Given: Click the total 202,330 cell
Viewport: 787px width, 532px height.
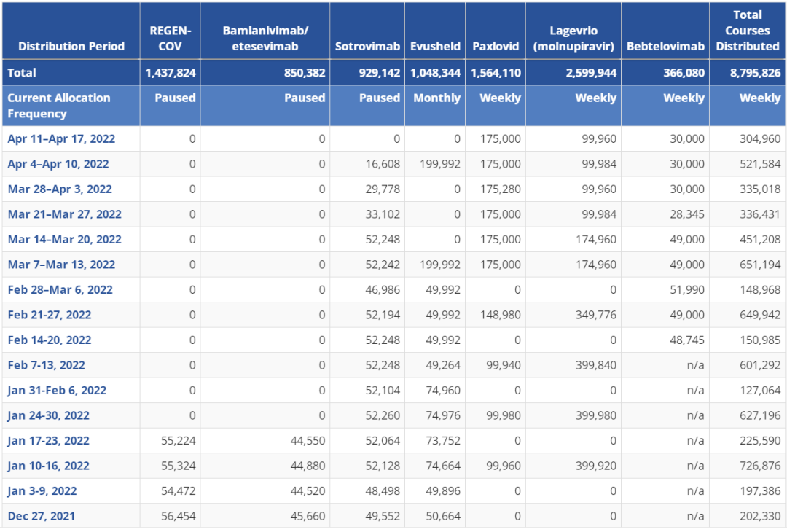Looking at the screenshot, I should click(760, 515).
